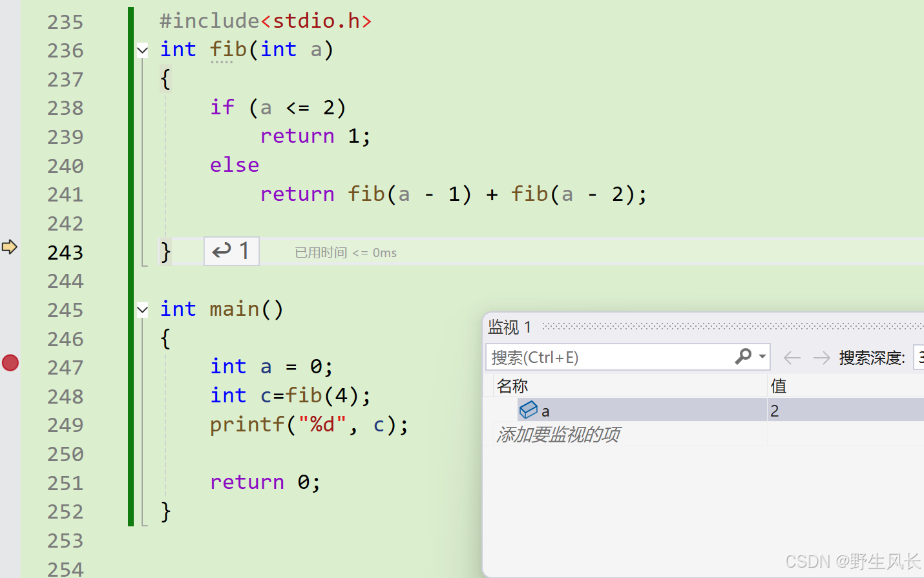Click the fib function name on line 236
The height and width of the screenshot is (578, 924).
[228, 49]
